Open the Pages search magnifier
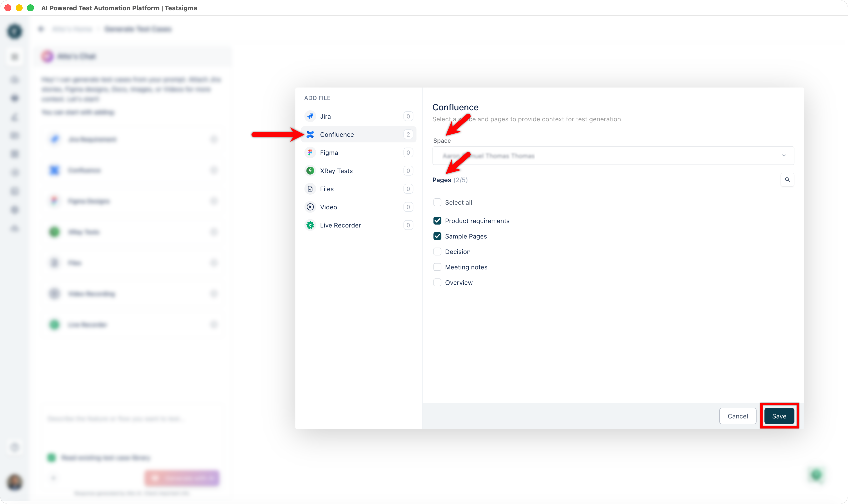This screenshot has width=848, height=504. tap(787, 180)
